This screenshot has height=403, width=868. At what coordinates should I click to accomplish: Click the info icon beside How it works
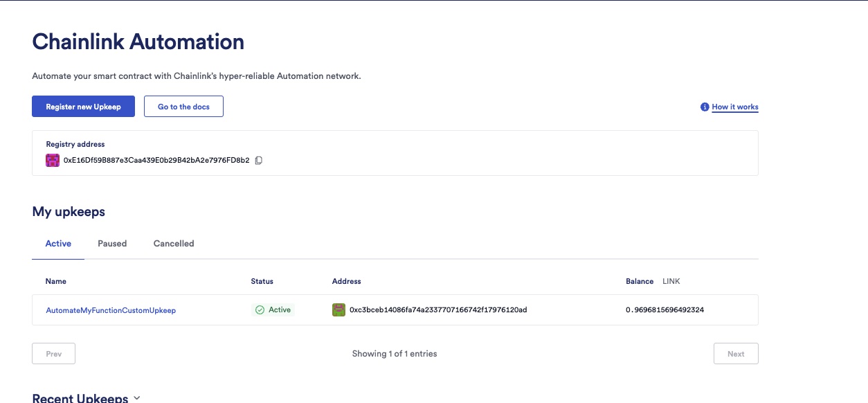click(705, 107)
